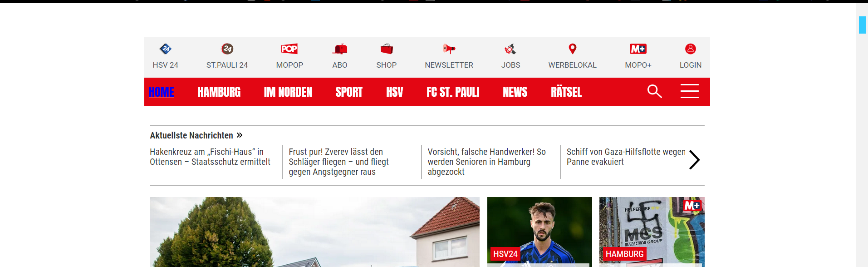868x267 pixels.
Task: Click the LOGIN user icon
Action: 691,49
